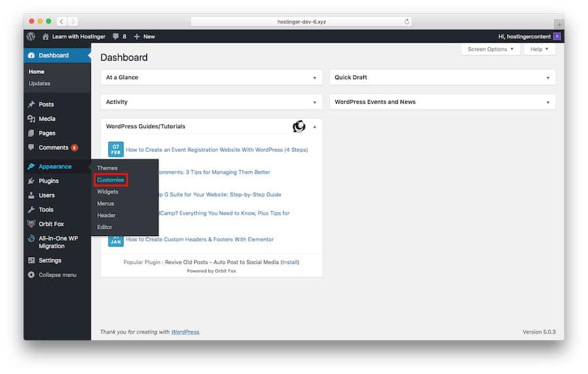Click the Comments speech bubble icon in sidebar
The height and width of the screenshot is (374, 588).
[x=31, y=147]
